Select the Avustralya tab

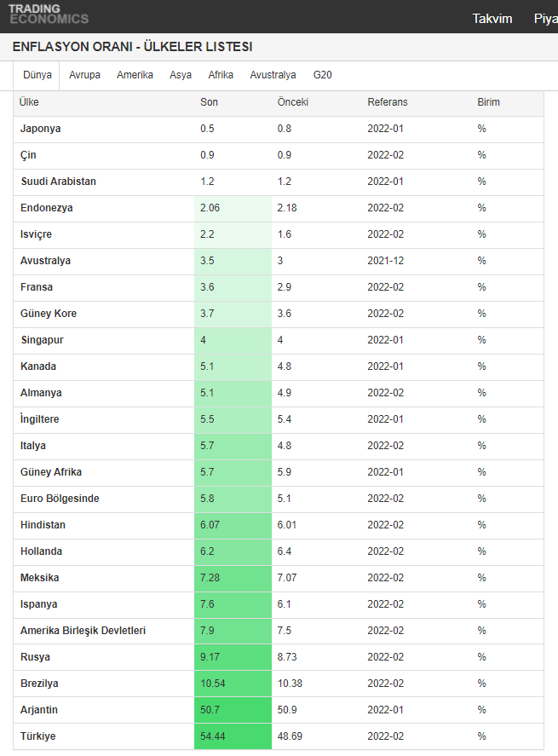click(x=273, y=75)
